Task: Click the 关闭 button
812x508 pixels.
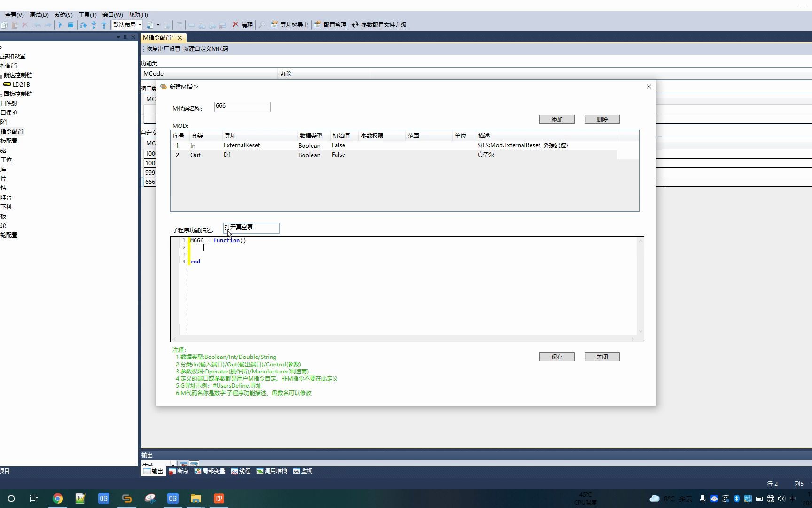Action: [602, 357]
